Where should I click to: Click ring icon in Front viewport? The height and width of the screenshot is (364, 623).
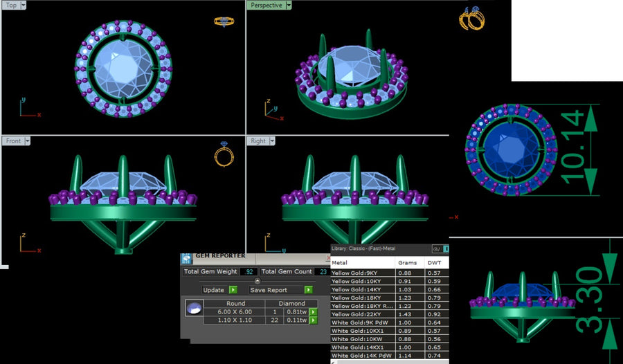pos(224,154)
